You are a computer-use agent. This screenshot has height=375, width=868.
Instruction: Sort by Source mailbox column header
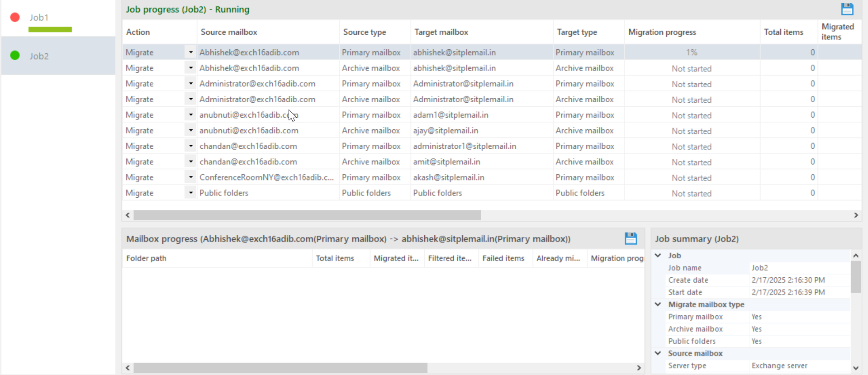(x=268, y=32)
